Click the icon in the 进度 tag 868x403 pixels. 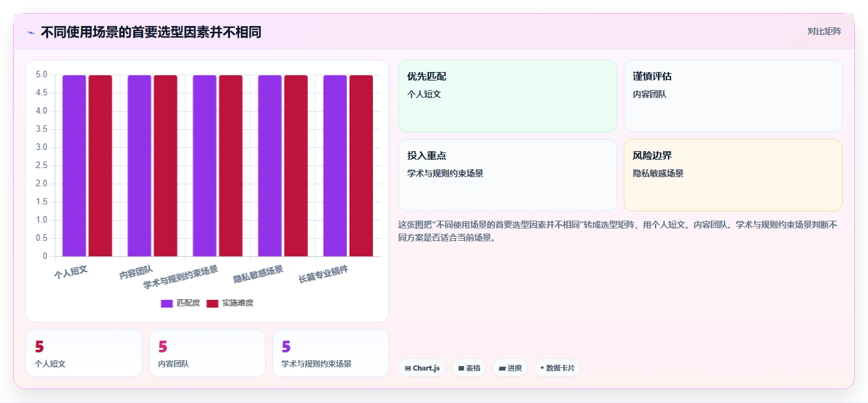tap(502, 368)
